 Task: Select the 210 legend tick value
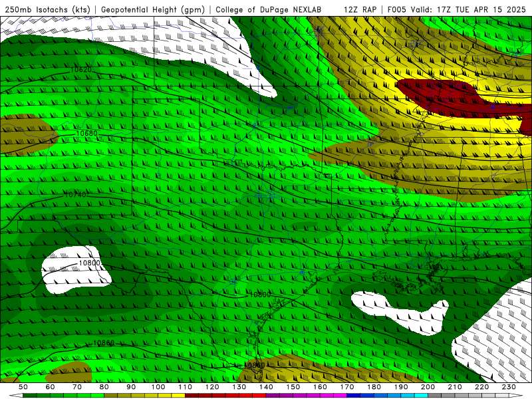455,387
